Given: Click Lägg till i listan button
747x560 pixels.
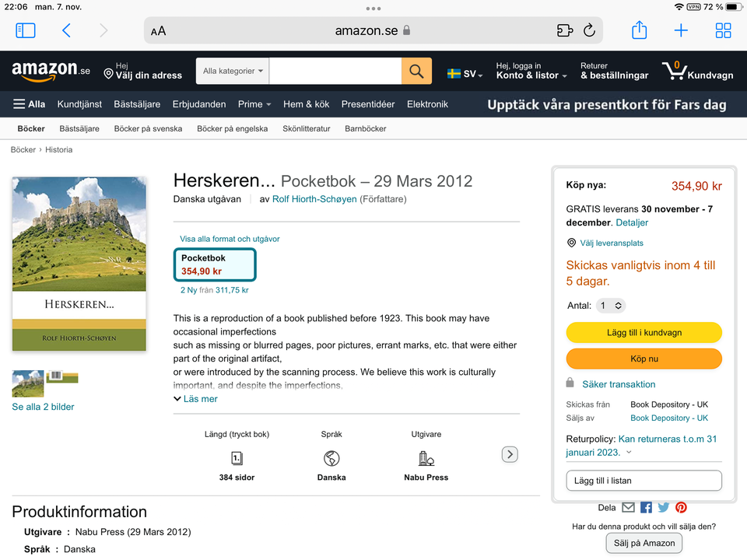Looking at the screenshot, I should 644,481.
